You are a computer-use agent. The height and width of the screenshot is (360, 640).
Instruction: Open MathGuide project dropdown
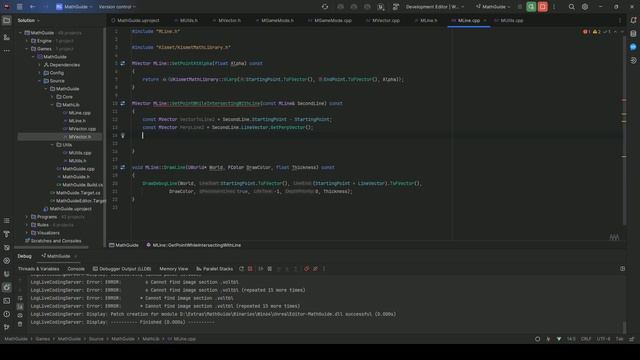click(74, 7)
